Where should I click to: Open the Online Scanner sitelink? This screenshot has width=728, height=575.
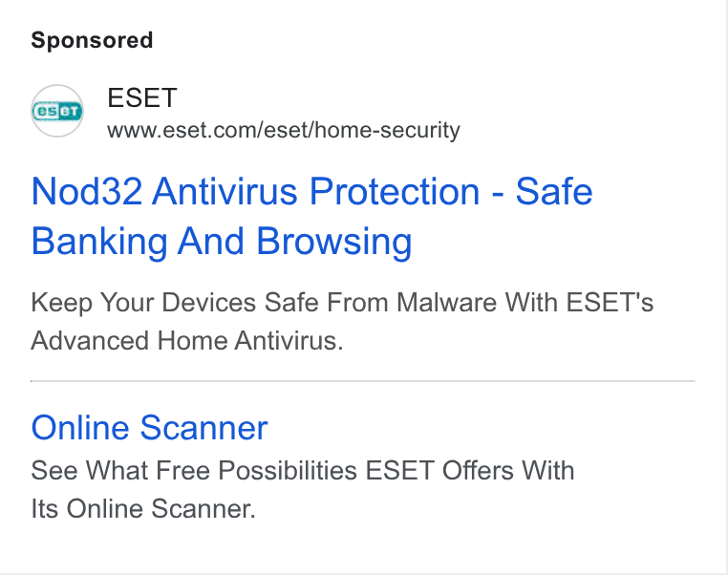pyautogui.click(x=149, y=427)
